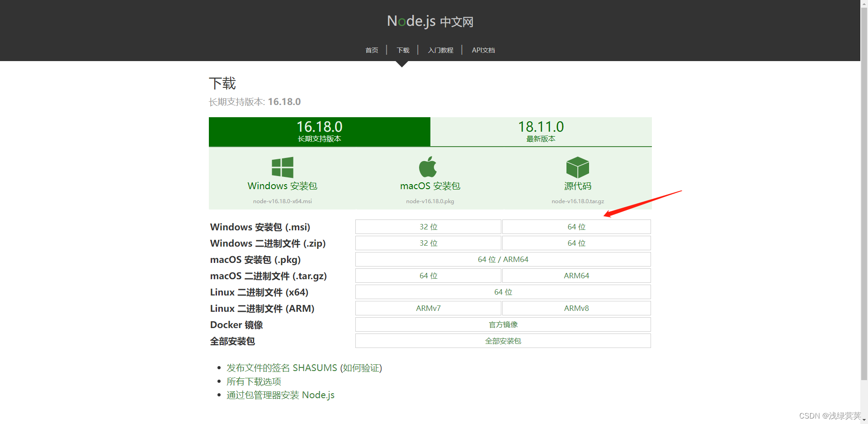The height and width of the screenshot is (424, 868).
Task: Open 通过包管理器安装 Node.js link
Action: 280,395
